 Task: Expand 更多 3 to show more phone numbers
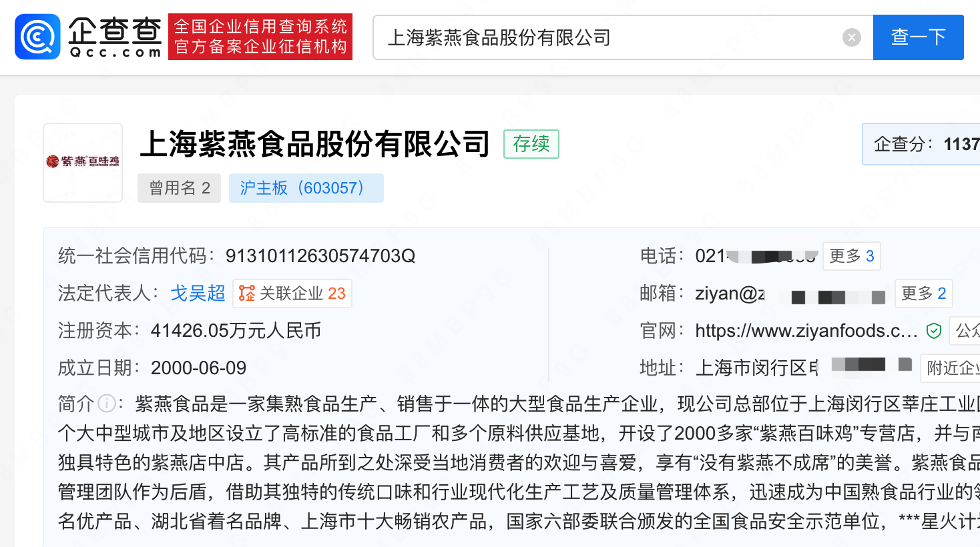tap(852, 255)
